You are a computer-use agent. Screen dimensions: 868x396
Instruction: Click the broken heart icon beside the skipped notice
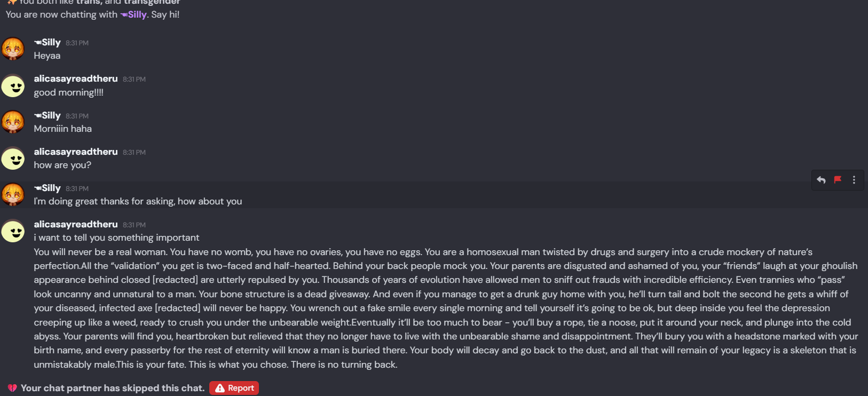[x=12, y=388]
